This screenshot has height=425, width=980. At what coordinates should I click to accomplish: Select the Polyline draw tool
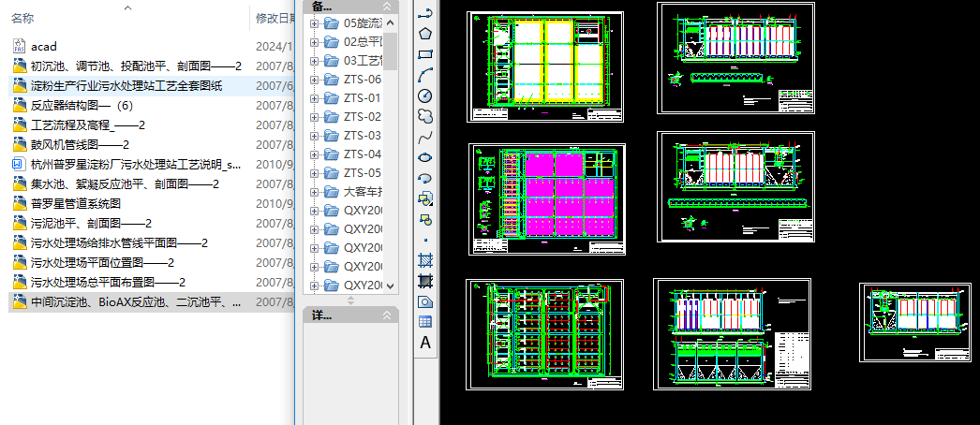point(425,13)
